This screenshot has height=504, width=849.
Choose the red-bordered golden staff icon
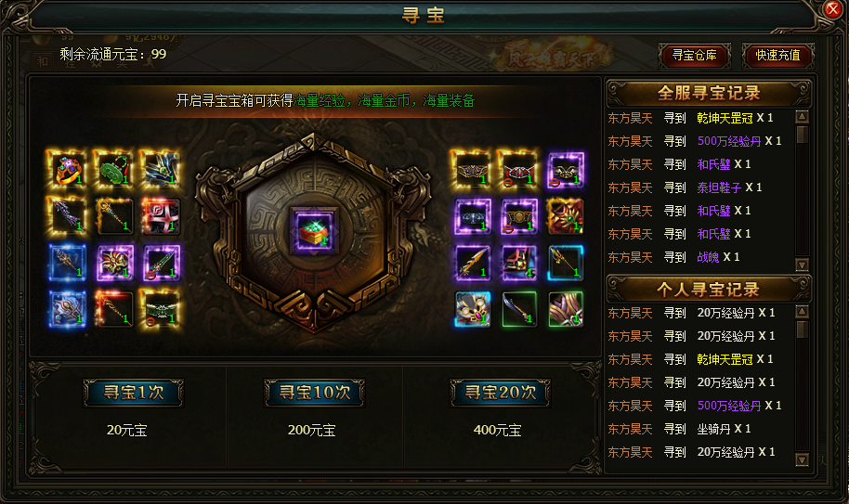(113, 309)
